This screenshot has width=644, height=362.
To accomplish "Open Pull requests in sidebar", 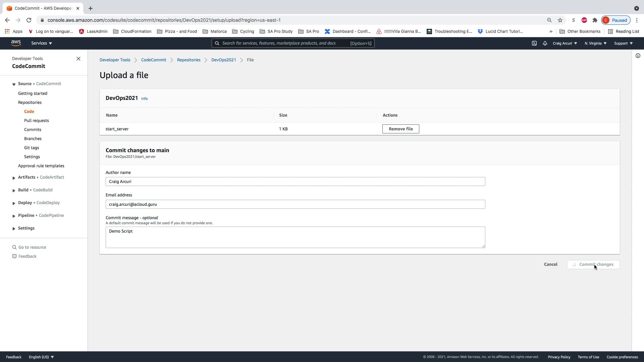I will (x=36, y=121).
